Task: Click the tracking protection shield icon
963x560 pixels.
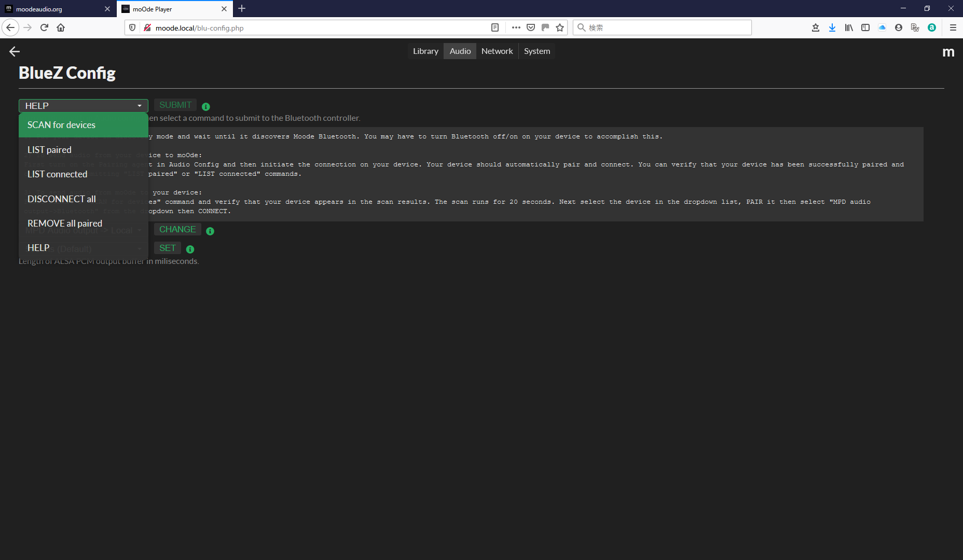Action: tap(132, 27)
